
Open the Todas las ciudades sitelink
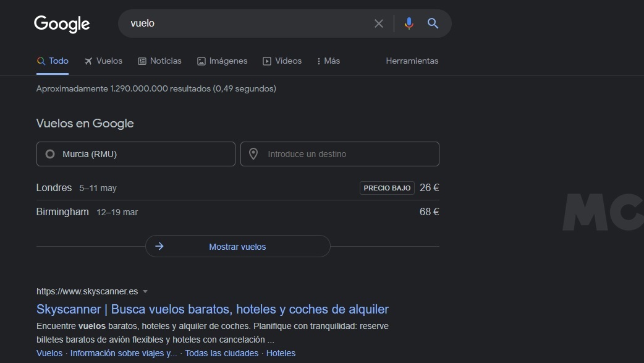pos(221,353)
